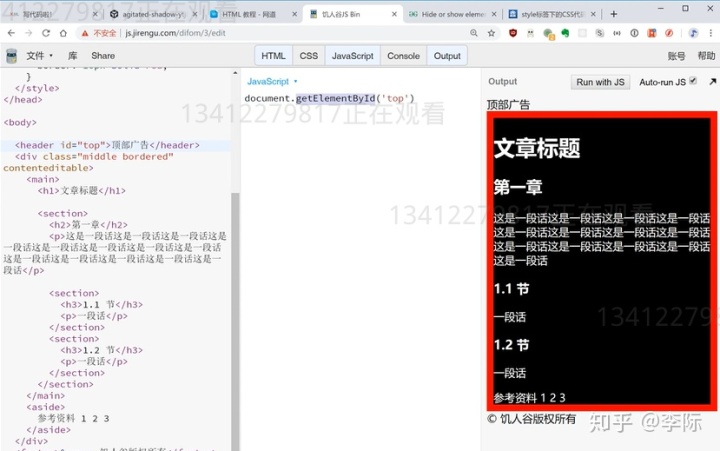Click the 参考资料 1 2 3 text in output

click(x=529, y=398)
